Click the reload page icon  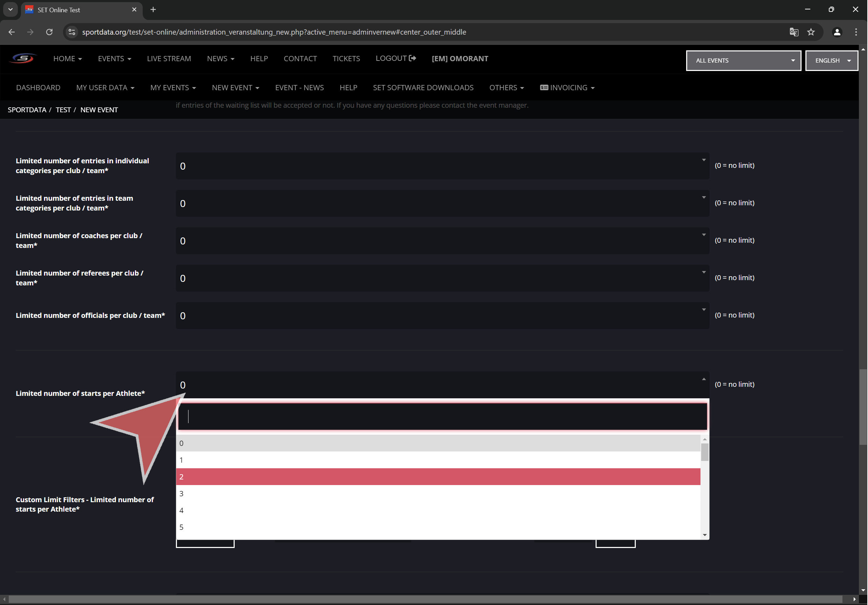(x=49, y=32)
